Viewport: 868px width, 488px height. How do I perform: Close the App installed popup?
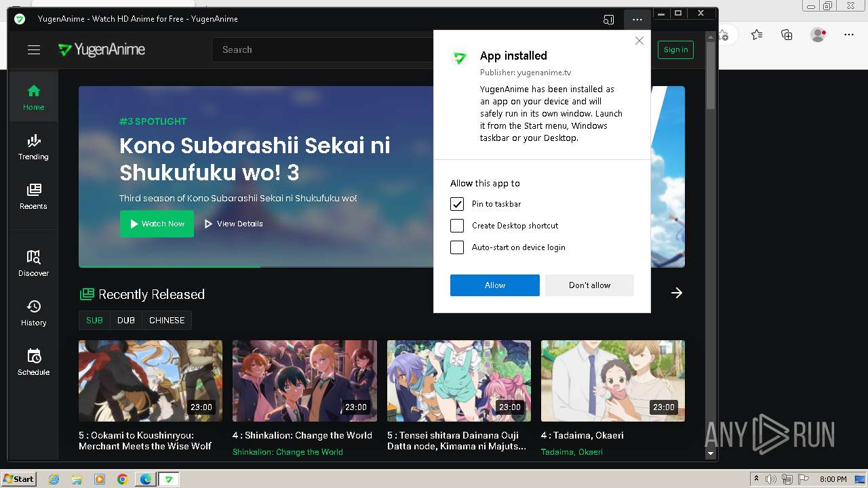639,41
